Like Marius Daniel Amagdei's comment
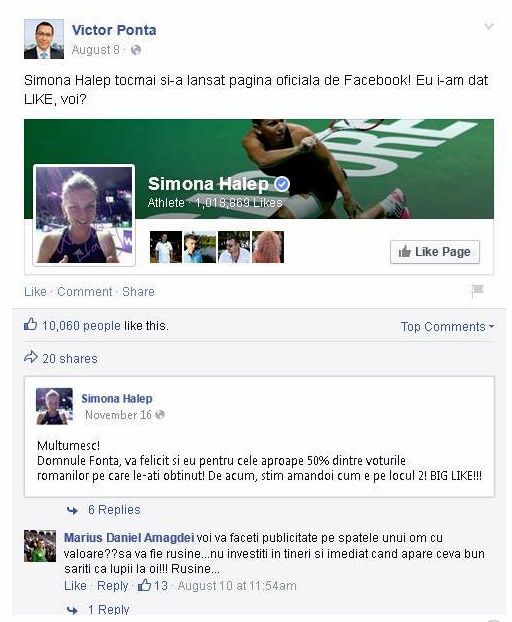 click(x=75, y=586)
